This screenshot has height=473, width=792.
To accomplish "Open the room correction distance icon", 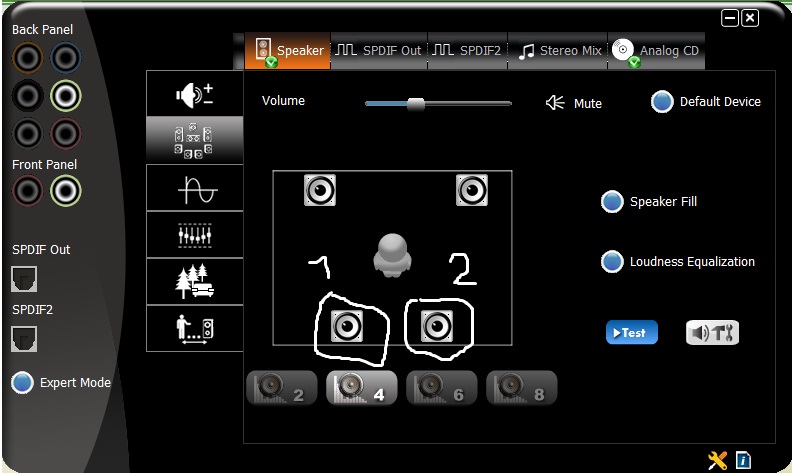I will (x=194, y=328).
